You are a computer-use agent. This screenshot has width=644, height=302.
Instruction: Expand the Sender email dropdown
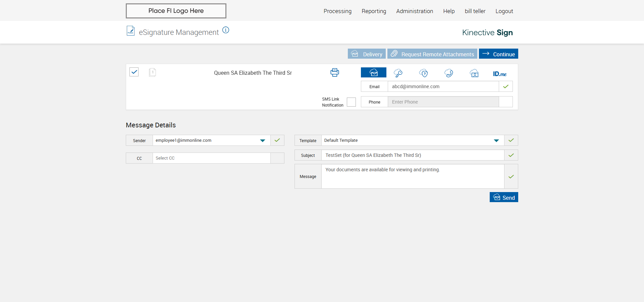click(x=262, y=140)
